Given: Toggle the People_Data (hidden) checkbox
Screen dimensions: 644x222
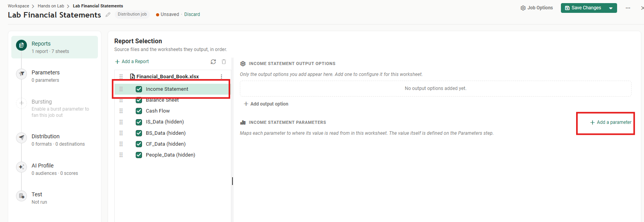Looking at the screenshot, I should click(139, 155).
